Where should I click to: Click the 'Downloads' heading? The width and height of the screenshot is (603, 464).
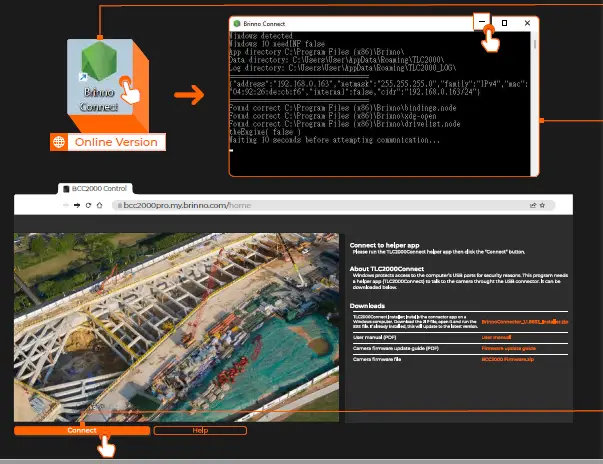click(x=367, y=306)
